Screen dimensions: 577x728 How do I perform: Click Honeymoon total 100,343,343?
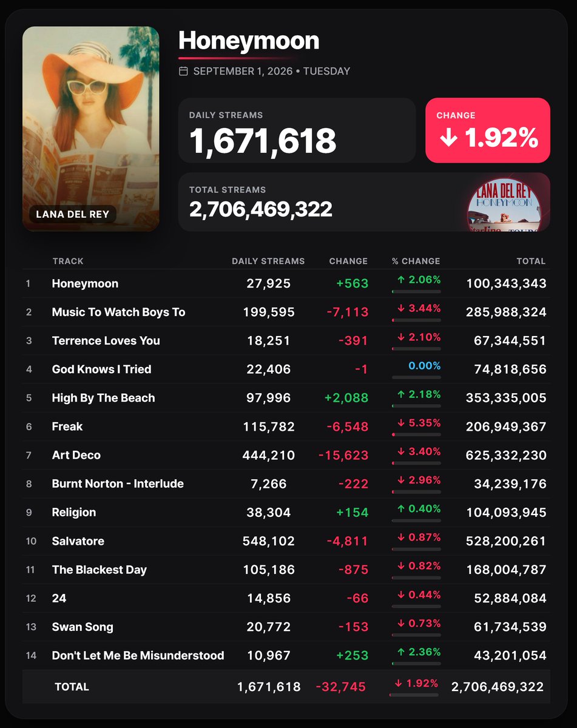click(506, 284)
